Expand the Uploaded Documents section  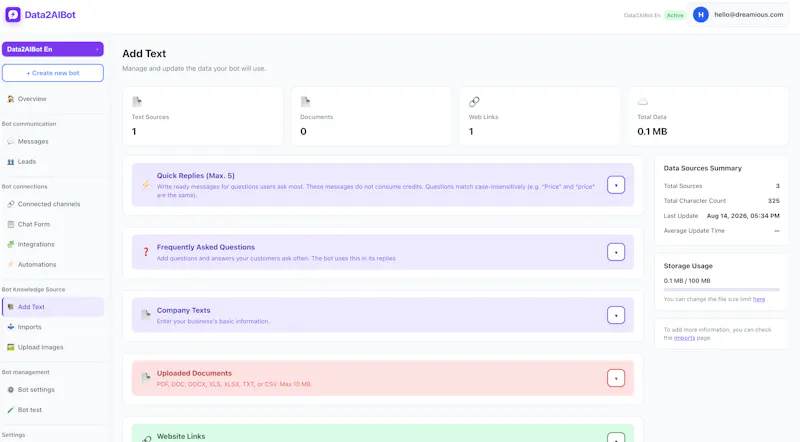click(x=616, y=378)
